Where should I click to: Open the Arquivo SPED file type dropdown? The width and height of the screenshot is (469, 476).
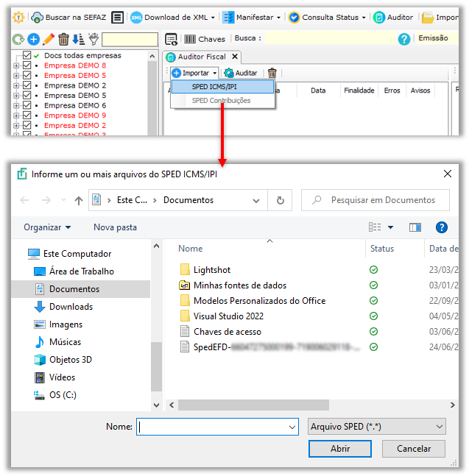click(377, 426)
